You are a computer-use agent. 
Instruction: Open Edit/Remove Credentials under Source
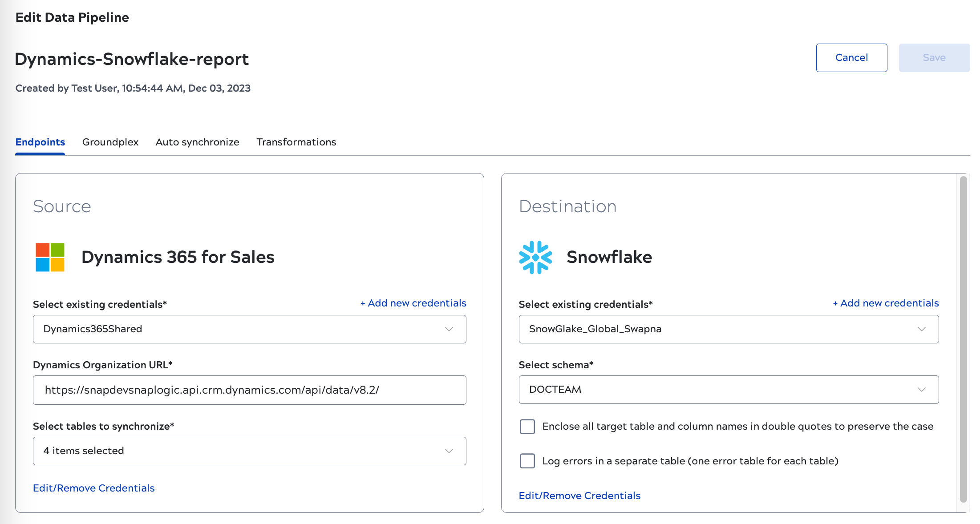pos(93,488)
